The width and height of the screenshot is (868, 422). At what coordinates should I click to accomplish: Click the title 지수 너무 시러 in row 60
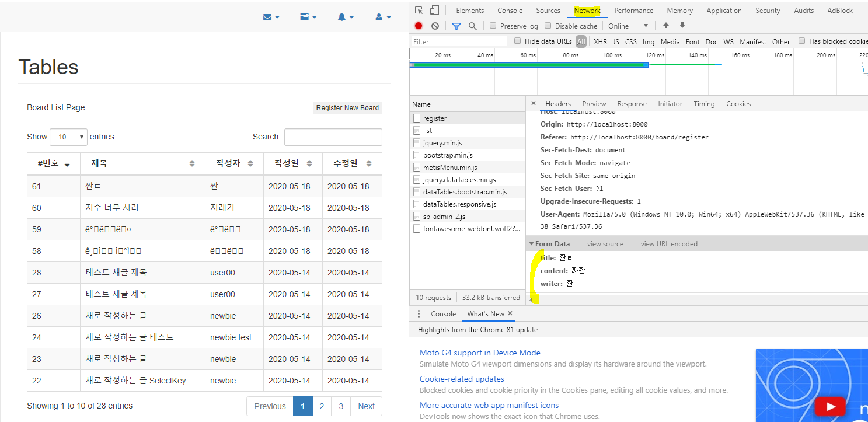coord(112,208)
